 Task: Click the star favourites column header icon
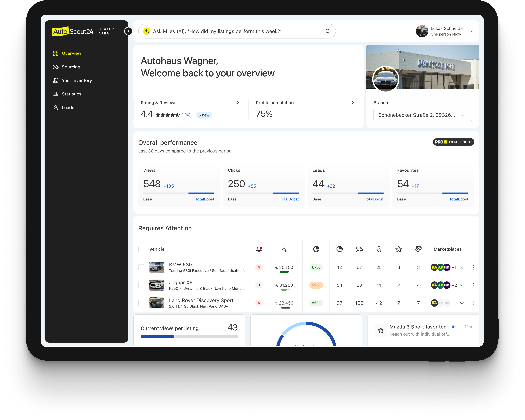point(399,249)
